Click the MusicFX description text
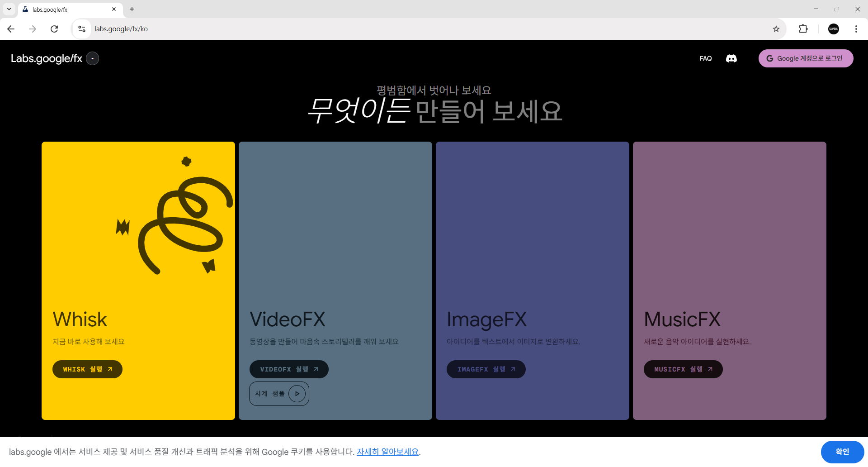The image size is (868, 467). pyautogui.click(x=698, y=342)
